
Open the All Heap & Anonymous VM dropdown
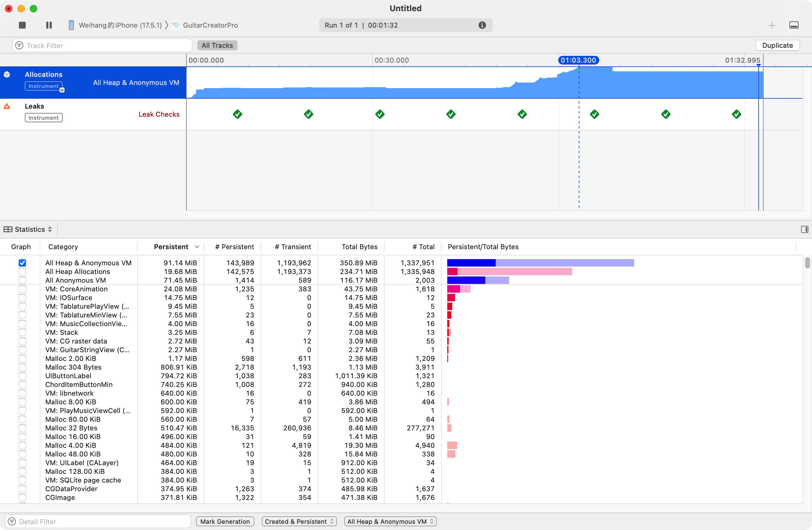click(390, 521)
